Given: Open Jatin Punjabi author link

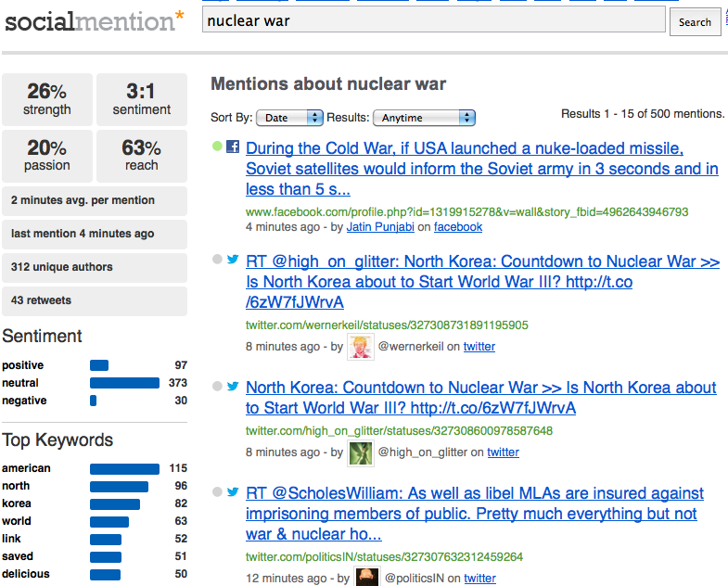Looking at the screenshot, I should tap(380, 227).
